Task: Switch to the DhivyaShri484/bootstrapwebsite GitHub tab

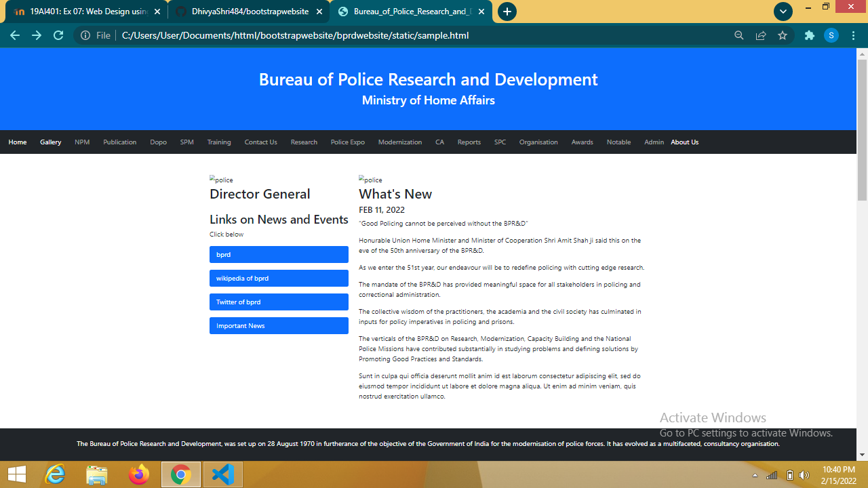Action: click(x=248, y=12)
